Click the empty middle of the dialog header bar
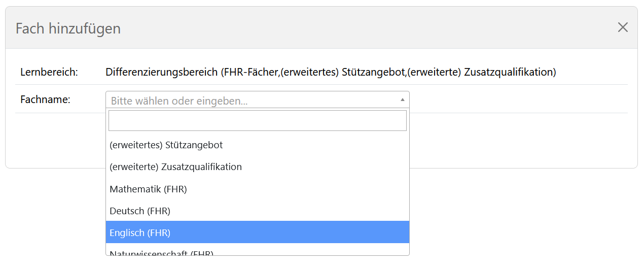The image size is (644, 267). (355, 28)
